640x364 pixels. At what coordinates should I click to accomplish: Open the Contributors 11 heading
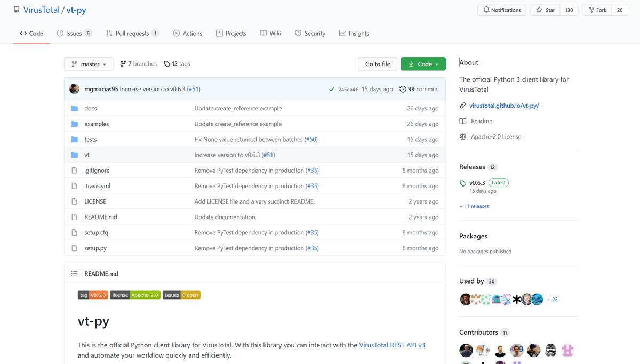click(x=484, y=332)
